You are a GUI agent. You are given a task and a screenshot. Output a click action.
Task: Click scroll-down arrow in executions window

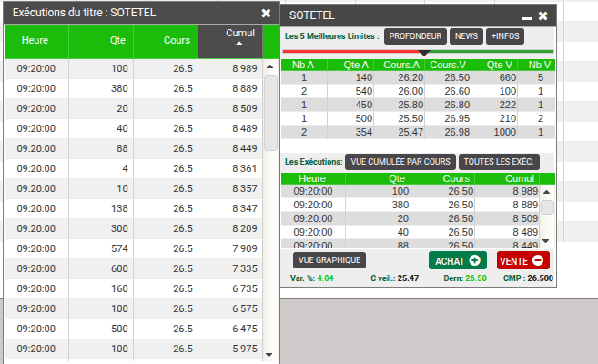269,355
